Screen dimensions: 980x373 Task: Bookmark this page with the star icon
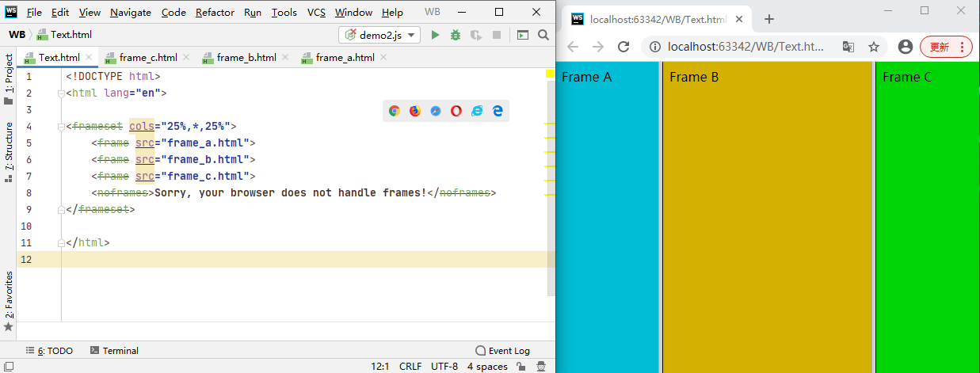click(874, 47)
